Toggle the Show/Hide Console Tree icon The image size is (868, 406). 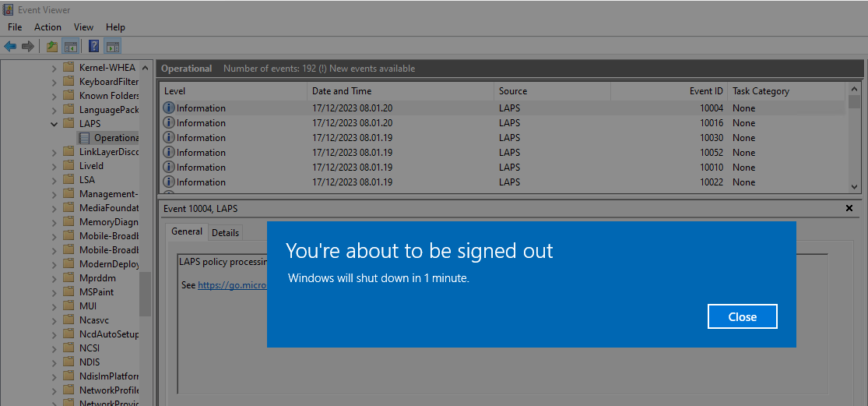tap(70, 47)
